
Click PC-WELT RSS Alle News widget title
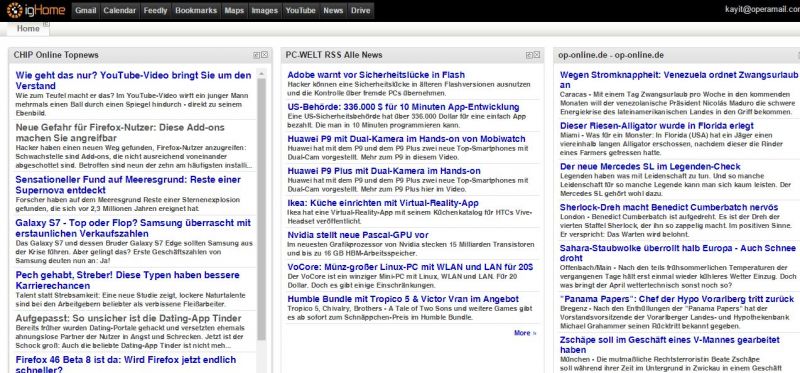(334, 55)
